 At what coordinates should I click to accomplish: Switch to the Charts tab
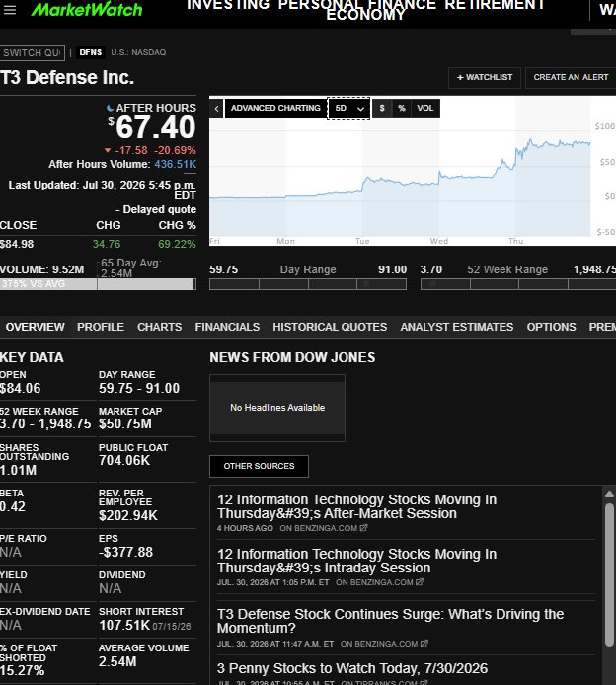(160, 327)
